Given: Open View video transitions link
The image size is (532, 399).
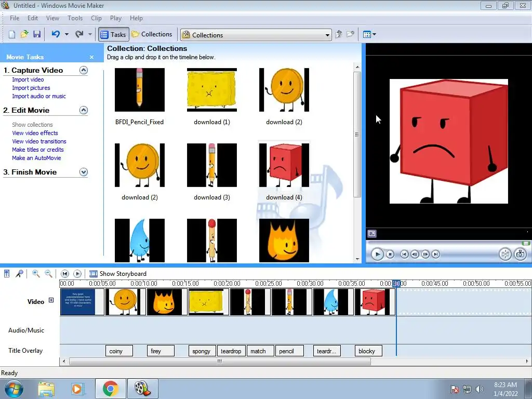Looking at the screenshot, I should pos(39,141).
